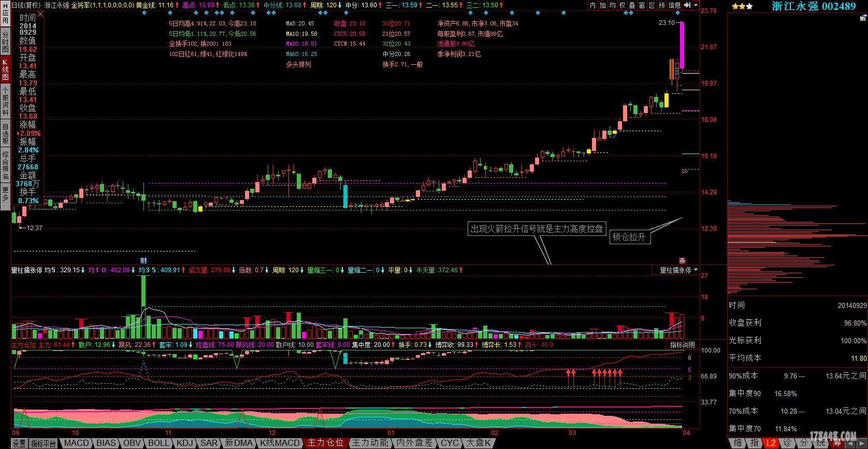The width and height of the screenshot is (868, 449).
Task: Open the 统 statistics tab at bottom right
Action: click(820, 443)
